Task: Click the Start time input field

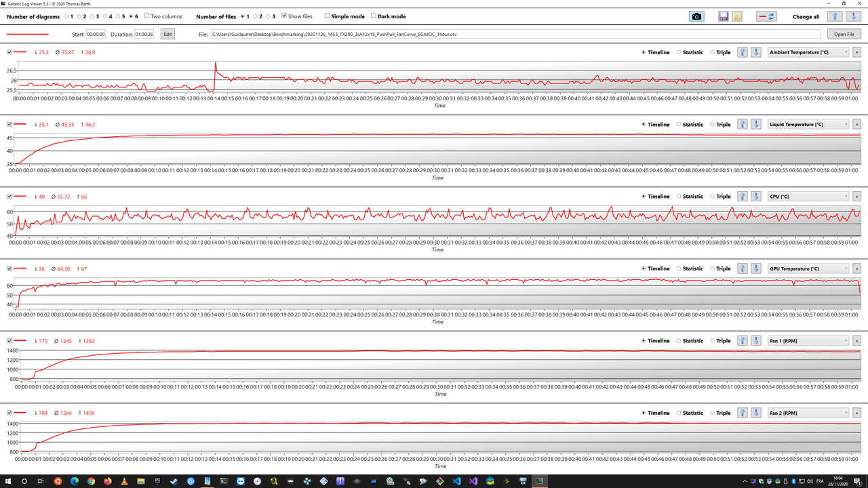Action: tap(95, 33)
